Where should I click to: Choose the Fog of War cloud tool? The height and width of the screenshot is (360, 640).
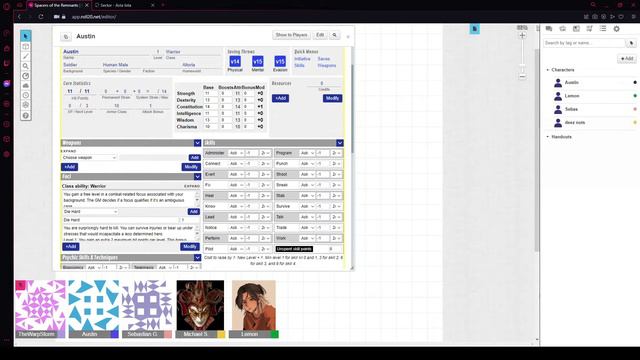point(26,86)
